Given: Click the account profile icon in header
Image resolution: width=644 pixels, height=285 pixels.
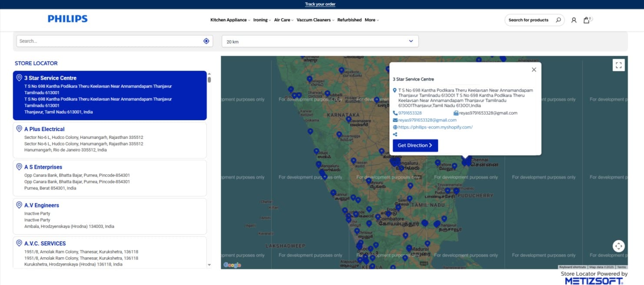Looking at the screenshot, I should (x=574, y=20).
